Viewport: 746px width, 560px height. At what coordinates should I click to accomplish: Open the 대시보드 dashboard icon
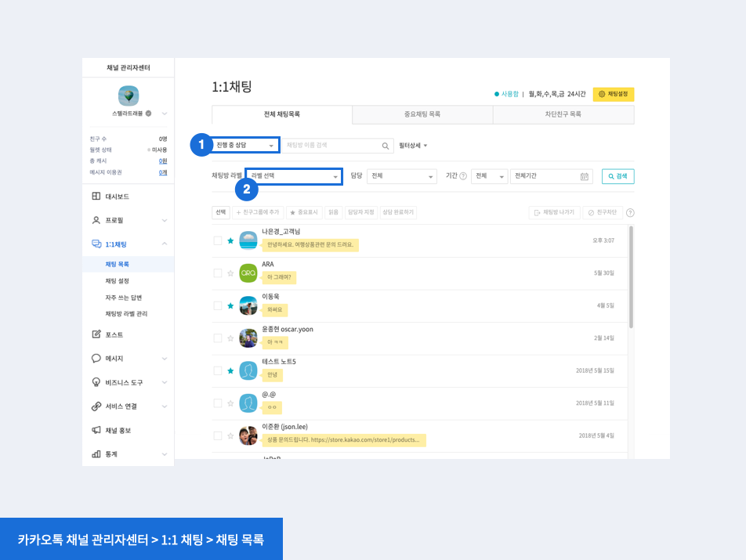click(x=96, y=197)
